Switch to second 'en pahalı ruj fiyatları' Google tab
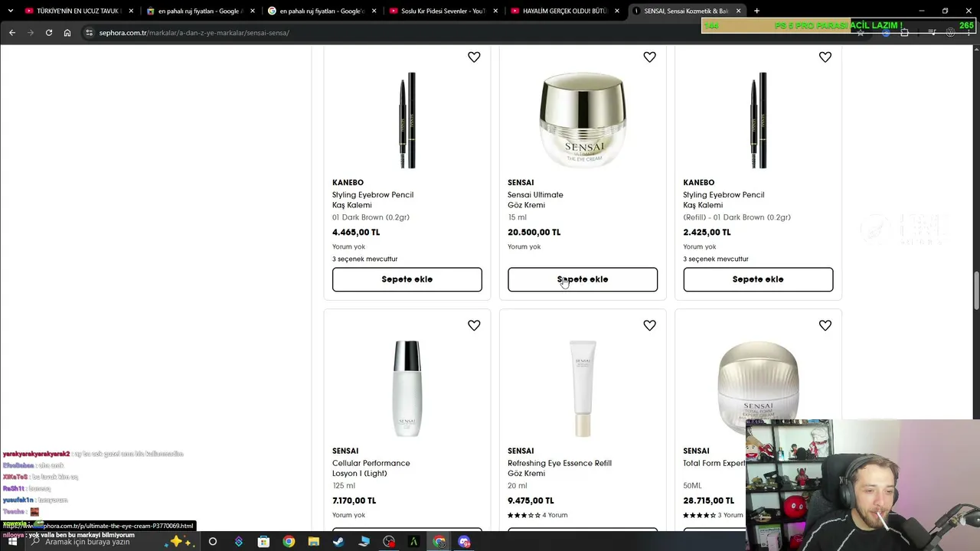 tap(322, 11)
